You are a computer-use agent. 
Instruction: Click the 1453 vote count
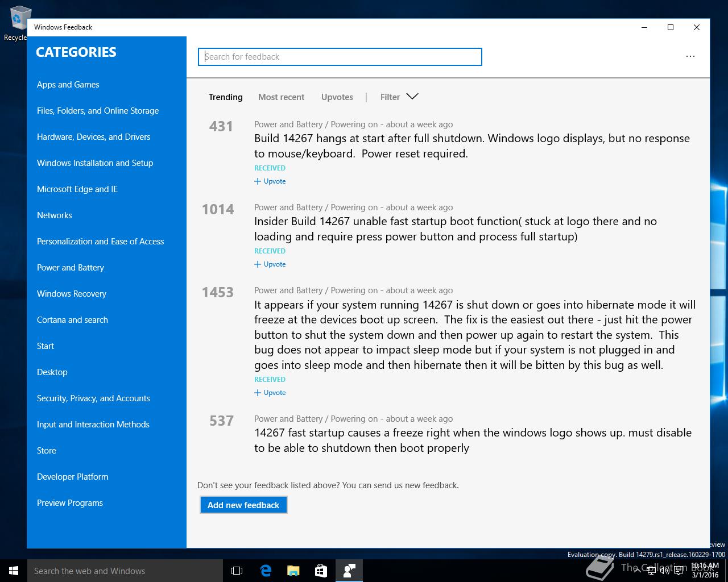(218, 292)
